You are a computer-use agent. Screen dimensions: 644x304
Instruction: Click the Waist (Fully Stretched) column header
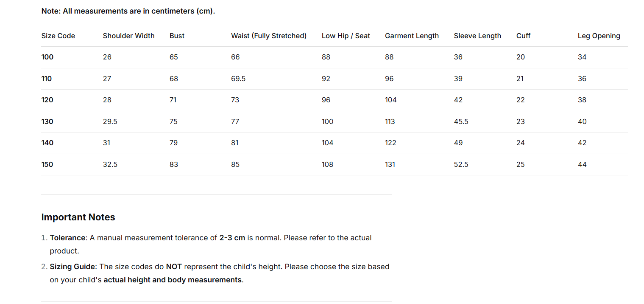tap(268, 36)
